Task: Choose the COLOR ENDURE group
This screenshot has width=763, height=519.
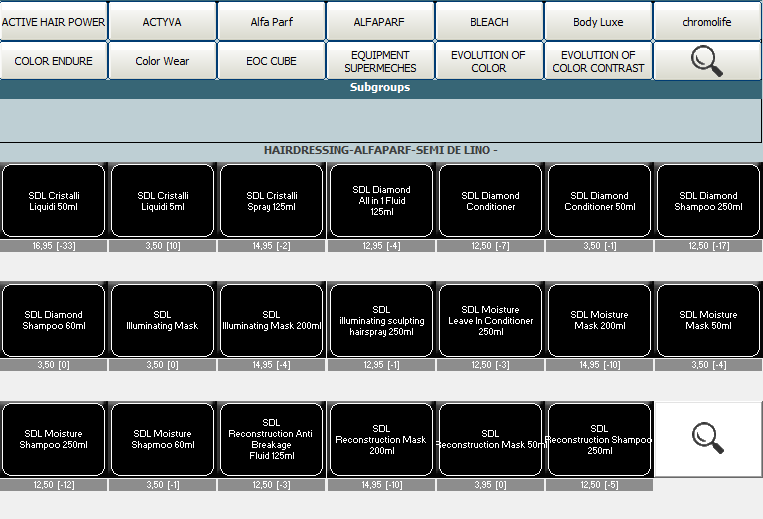Action: [53, 61]
